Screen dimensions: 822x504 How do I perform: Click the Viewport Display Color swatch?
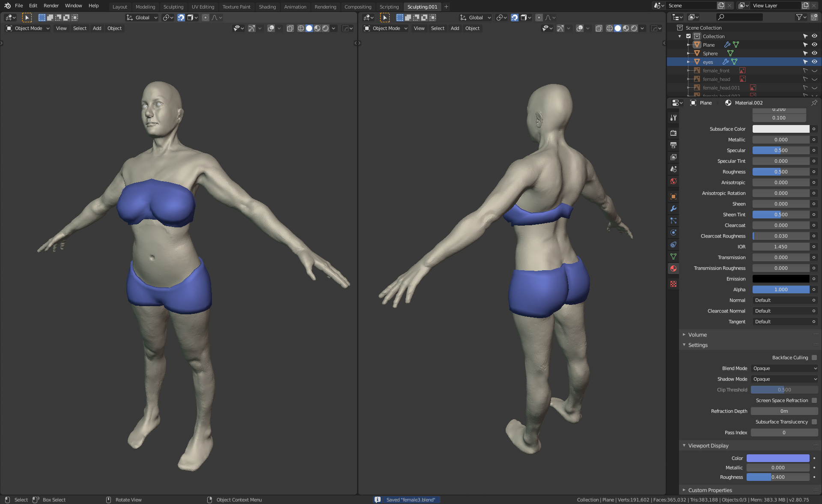(777, 458)
